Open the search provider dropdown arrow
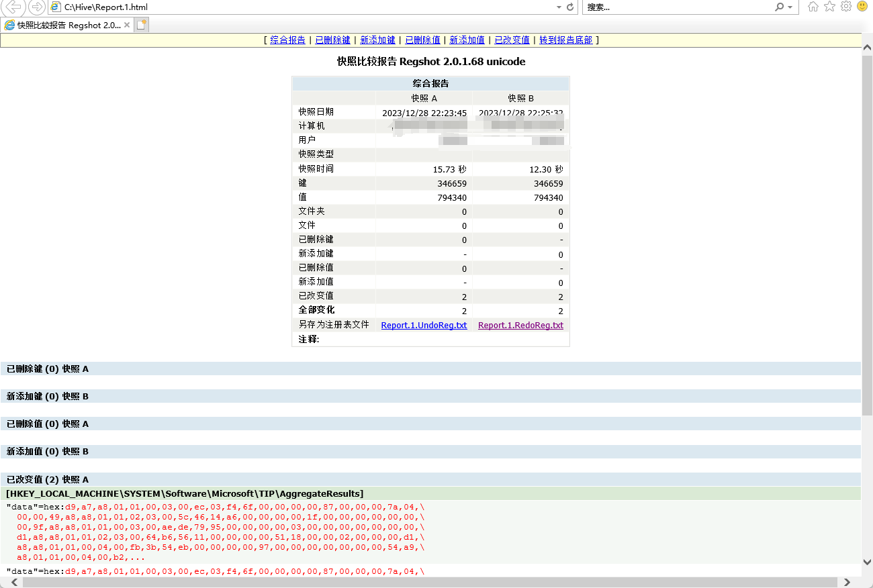 tap(790, 7)
